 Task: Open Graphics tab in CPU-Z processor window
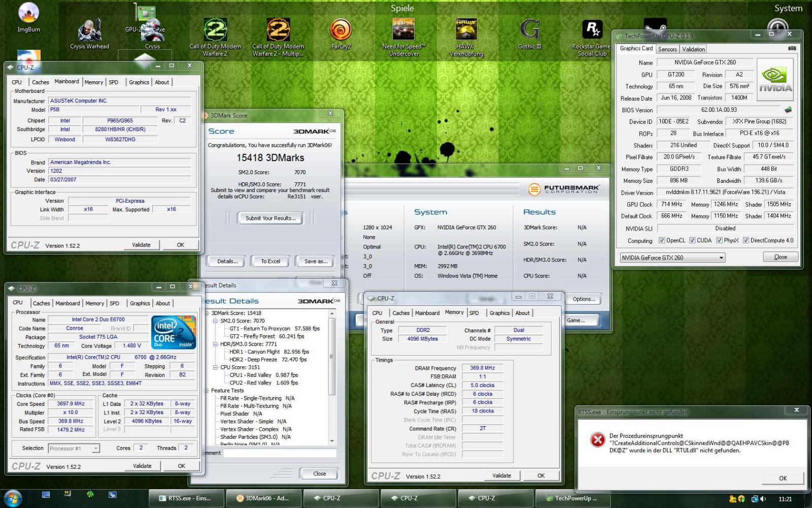coord(140,303)
